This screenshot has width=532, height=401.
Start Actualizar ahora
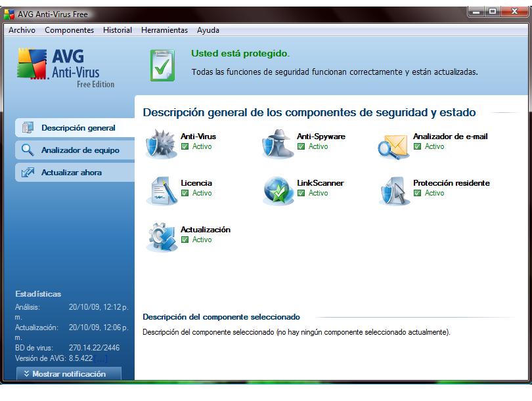click(x=75, y=172)
